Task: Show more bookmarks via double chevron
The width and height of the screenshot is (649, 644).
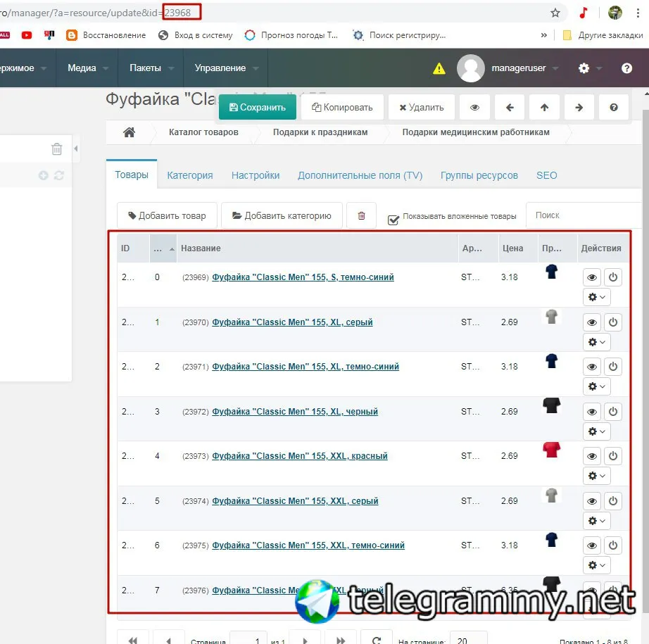Action: click(544, 35)
